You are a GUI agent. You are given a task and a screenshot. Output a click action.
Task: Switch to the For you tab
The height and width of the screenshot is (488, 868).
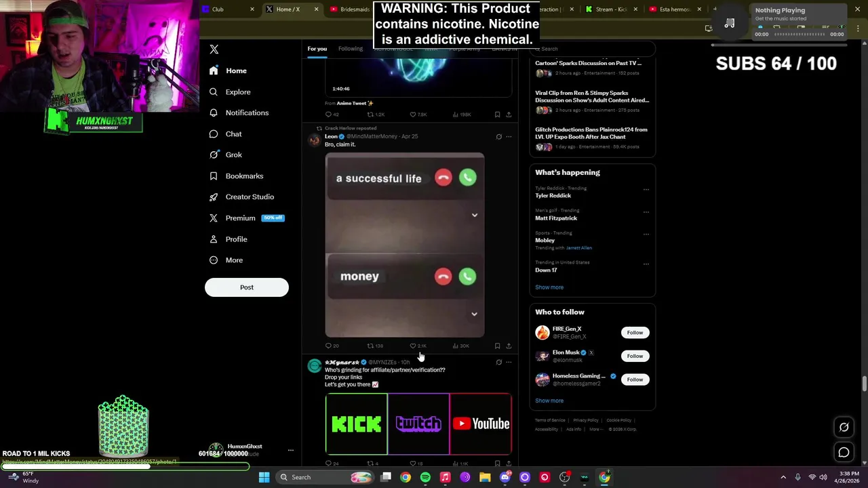tap(317, 49)
